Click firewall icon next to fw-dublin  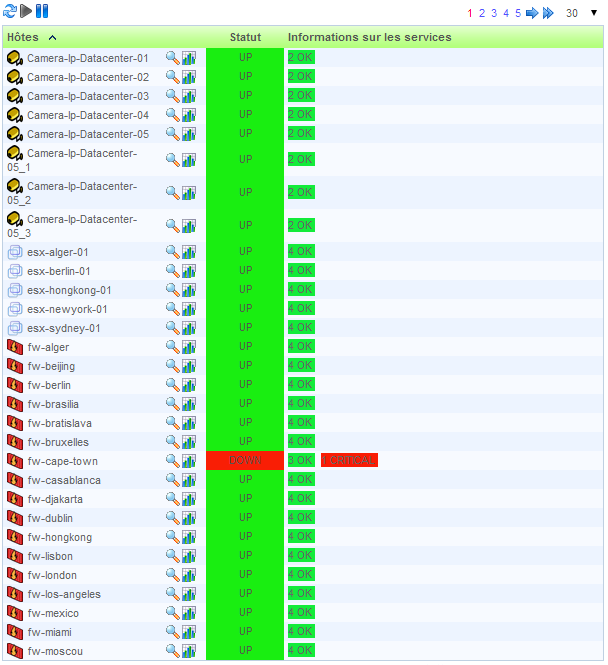[15, 518]
